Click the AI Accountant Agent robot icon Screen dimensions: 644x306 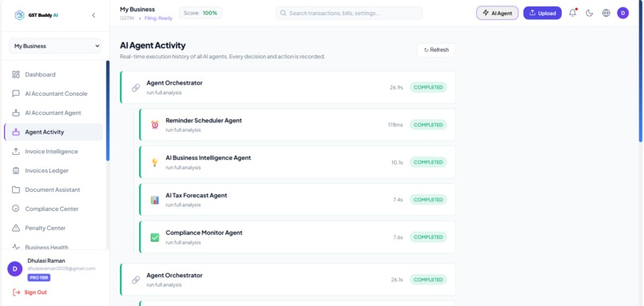pyautogui.click(x=16, y=113)
